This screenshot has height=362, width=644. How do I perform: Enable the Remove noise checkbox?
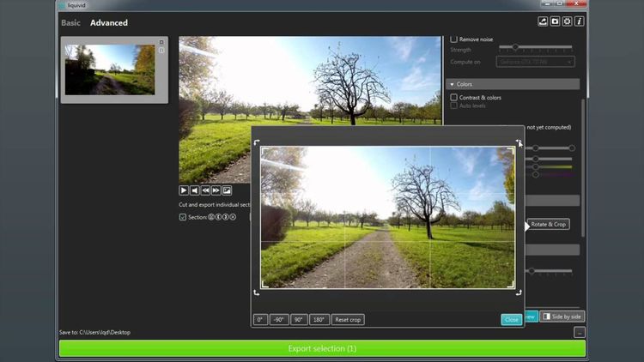tap(454, 39)
